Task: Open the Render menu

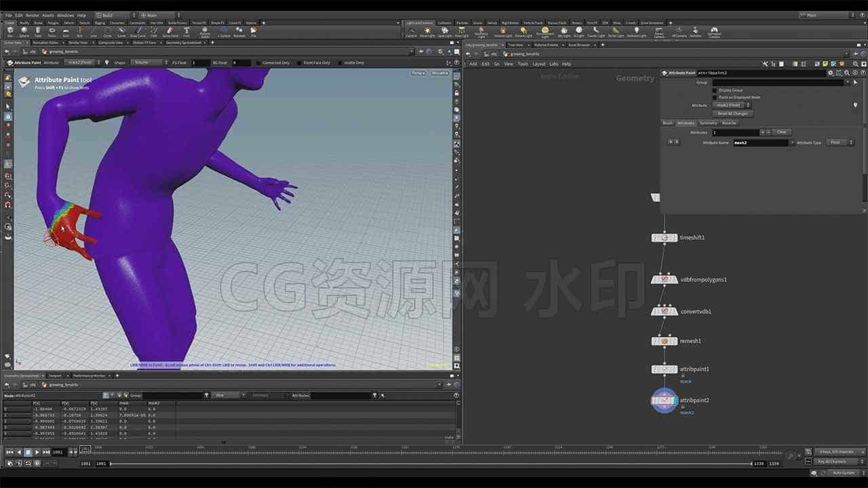Action: click(32, 15)
